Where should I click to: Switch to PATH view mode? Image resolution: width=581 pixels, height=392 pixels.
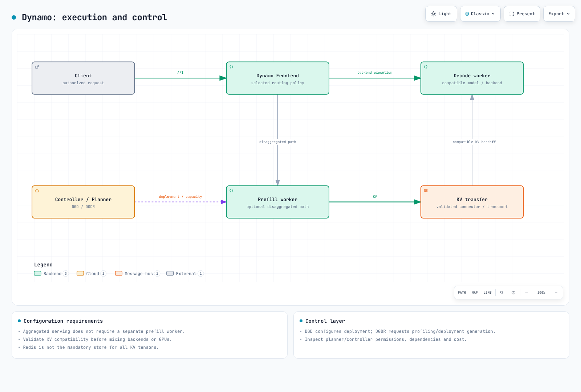click(x=462, y=293)
